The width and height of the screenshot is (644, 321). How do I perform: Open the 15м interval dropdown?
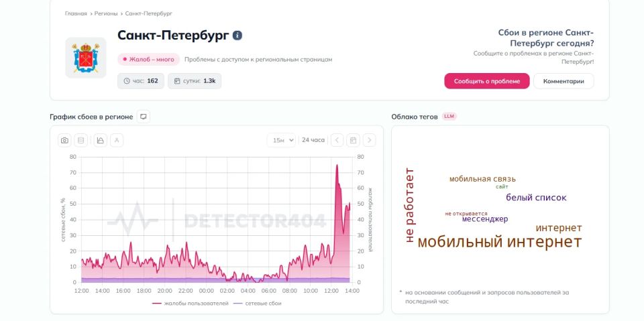(x=281, y=140)
